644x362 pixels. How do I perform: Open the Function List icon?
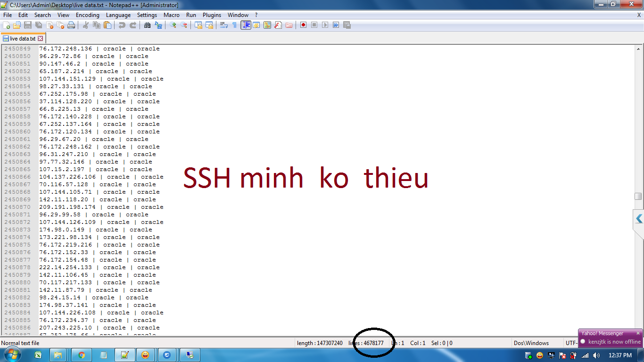278,25
